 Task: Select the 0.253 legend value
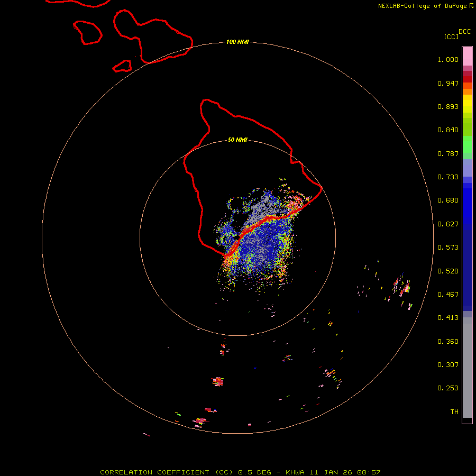[x=448, y=388]
